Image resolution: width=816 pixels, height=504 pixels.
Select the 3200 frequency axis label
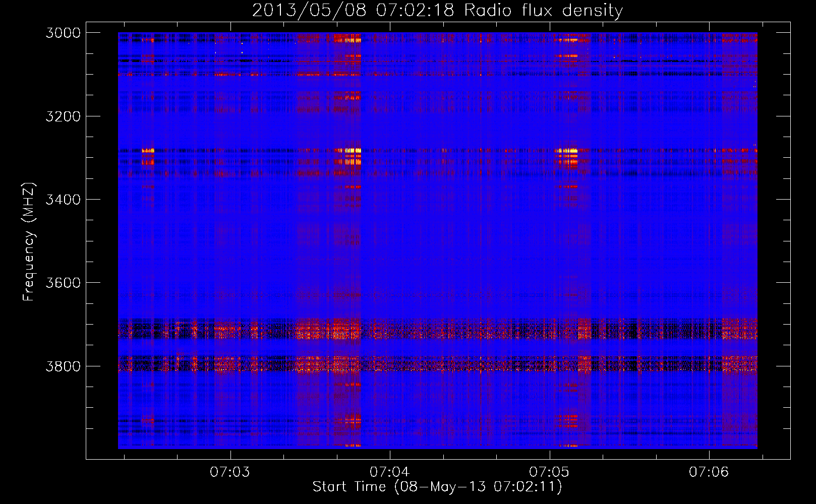click(x=63, y=116)
